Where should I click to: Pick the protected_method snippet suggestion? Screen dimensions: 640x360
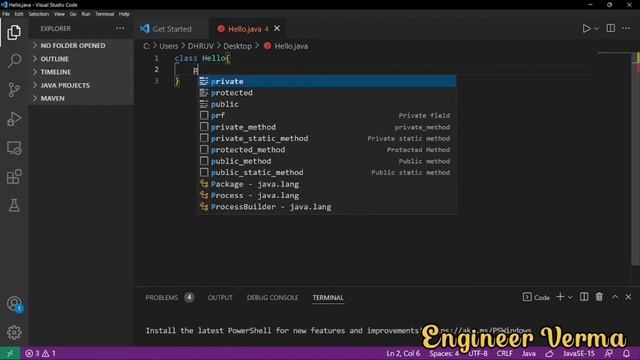[327, 150]
